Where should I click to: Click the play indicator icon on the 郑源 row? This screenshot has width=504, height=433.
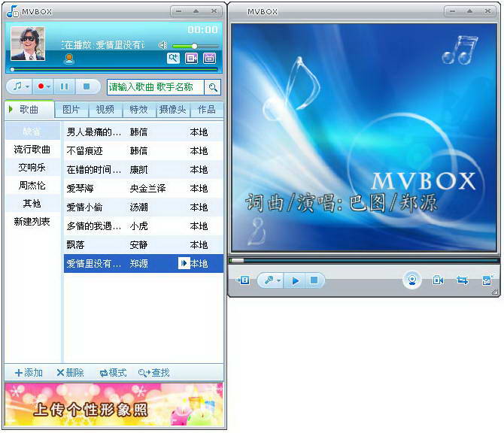click(184, 263)
